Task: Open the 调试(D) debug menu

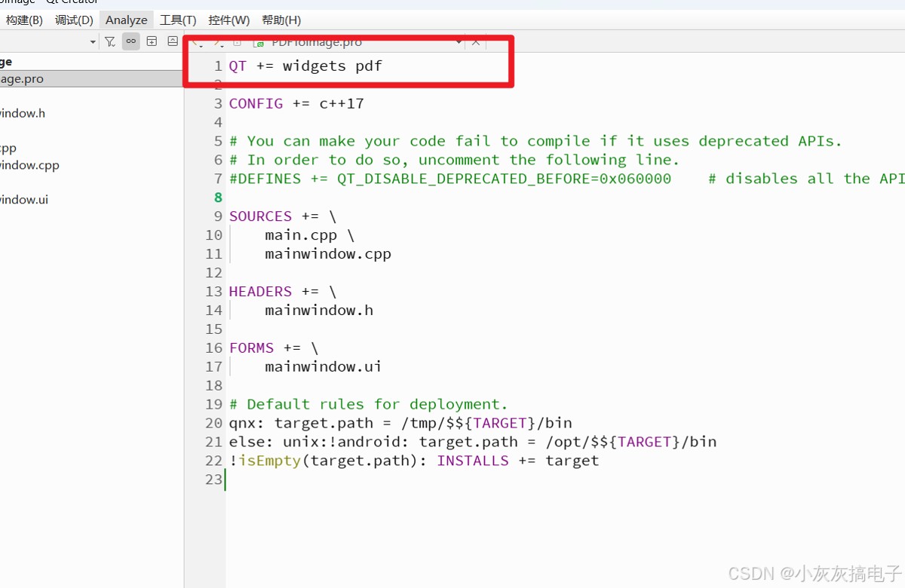Action: click(74, 20)
